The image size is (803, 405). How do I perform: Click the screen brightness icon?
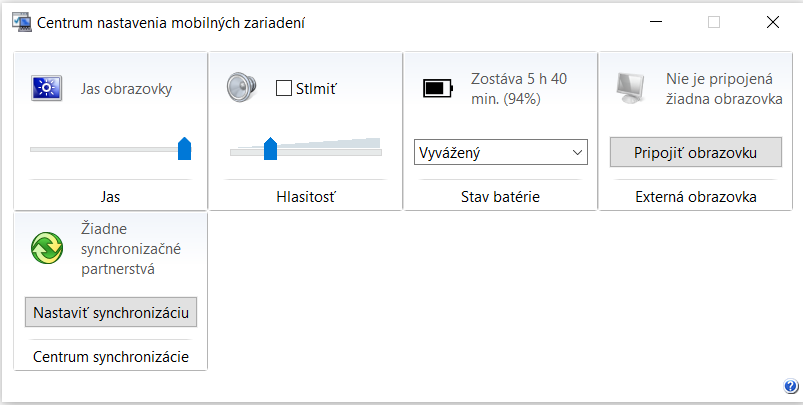(47, 89)
